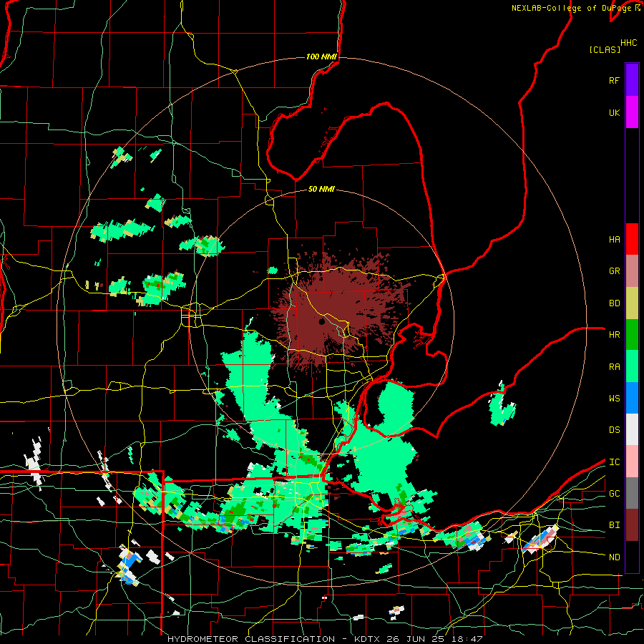Click the purple RF legend color swatch
The height and width of the screenshot is (644, 644).
point(632,80)
